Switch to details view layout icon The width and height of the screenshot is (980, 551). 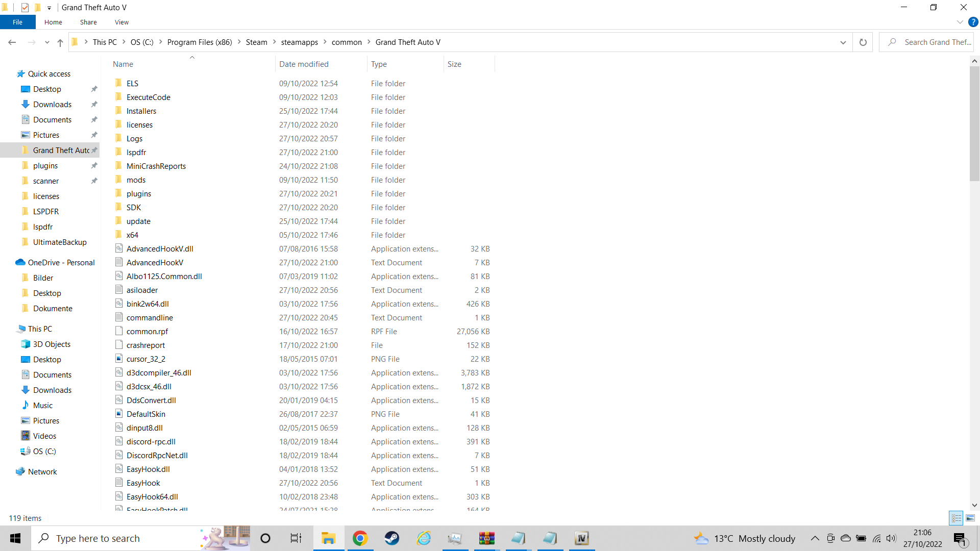pos(956,518)
